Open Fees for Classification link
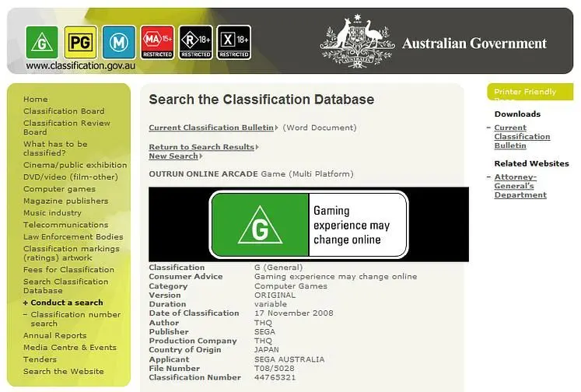581x392 pixels. pyautogui.click(x=68, y=270)
